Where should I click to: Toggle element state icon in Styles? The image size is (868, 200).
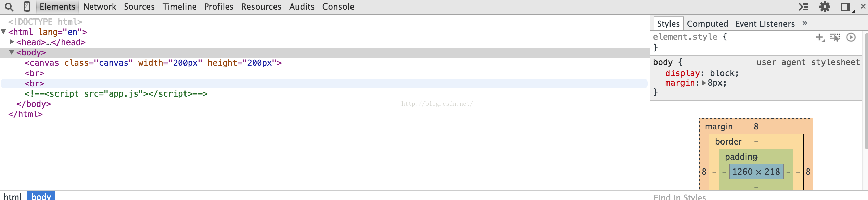point(835,37)
